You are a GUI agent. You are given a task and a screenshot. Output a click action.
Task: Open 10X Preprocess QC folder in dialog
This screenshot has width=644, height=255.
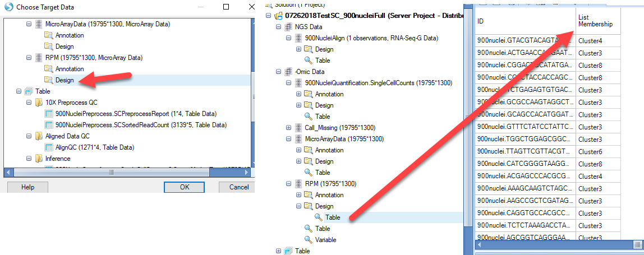click(71, 102)
